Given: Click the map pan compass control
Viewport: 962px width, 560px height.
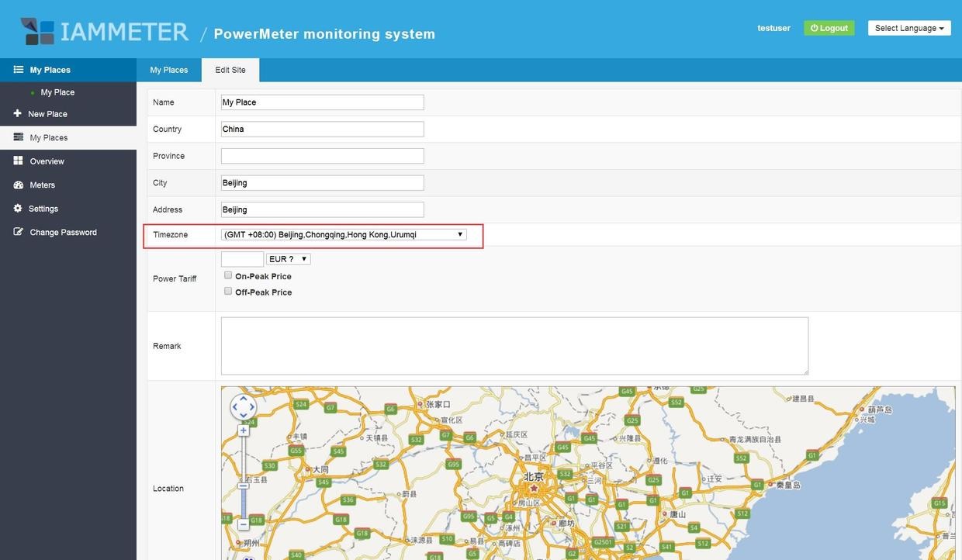Looking at the screenshot, I should tap(243, 406).
